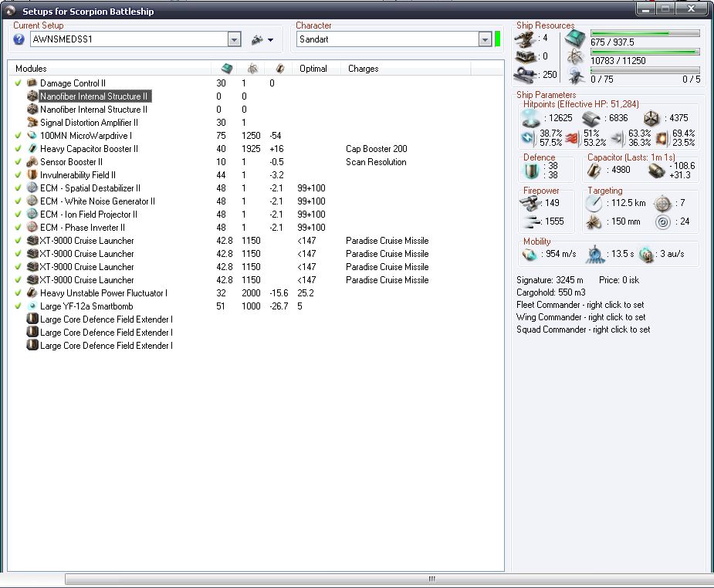The width and height of the screenshot is (714, 588).
Task: Click the selected Nanofiber Internal Structure II icon
Action: pyautogui.click(x=32, y=96)
